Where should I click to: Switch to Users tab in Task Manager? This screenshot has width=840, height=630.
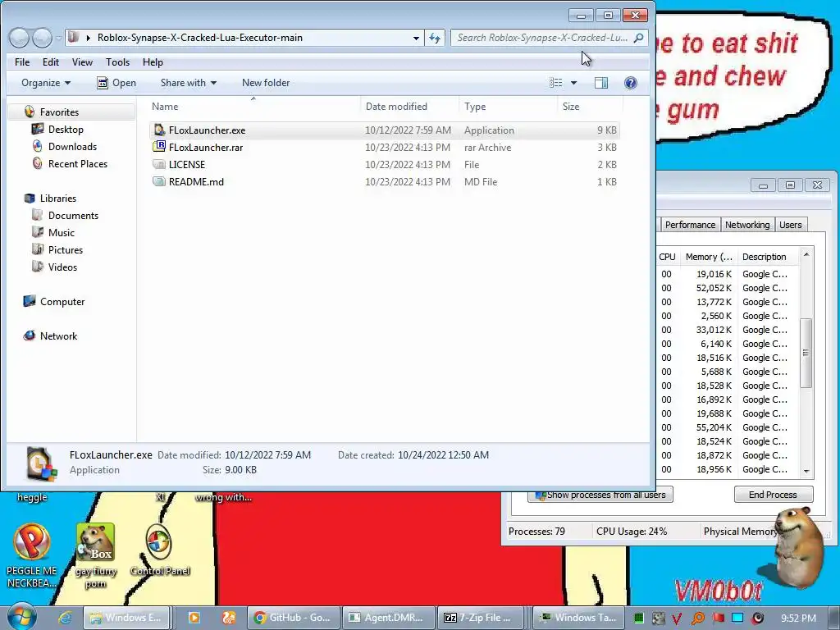790,225
